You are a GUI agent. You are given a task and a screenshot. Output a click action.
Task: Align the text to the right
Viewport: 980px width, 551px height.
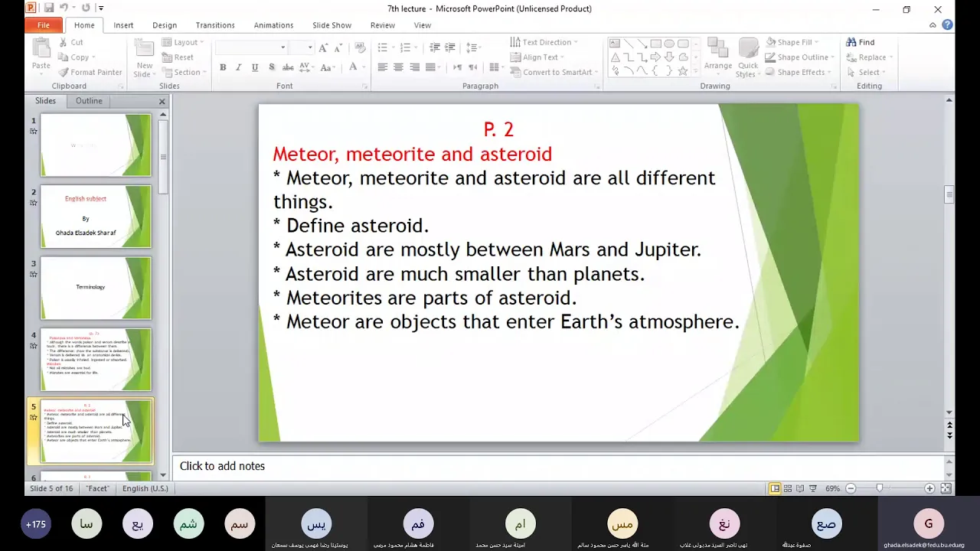click(414, 67)
